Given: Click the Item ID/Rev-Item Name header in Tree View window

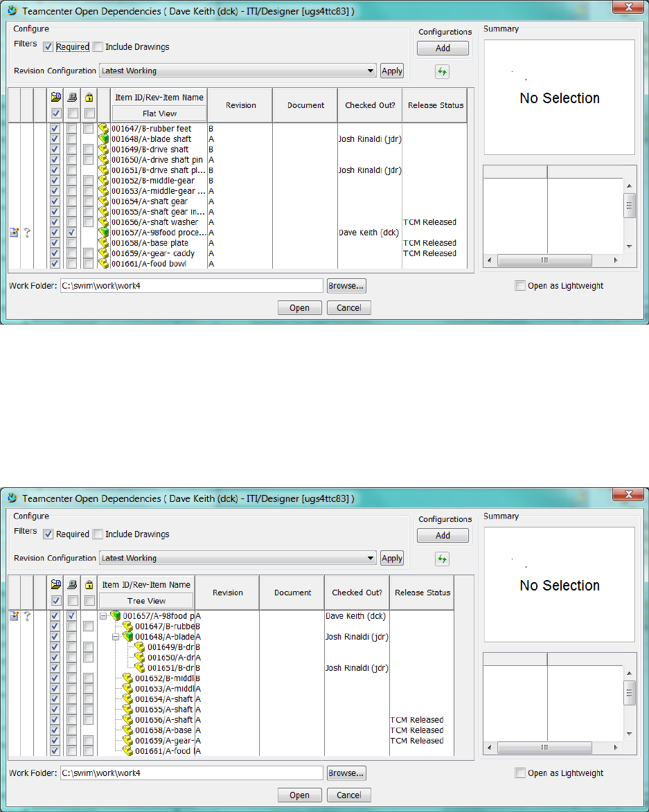Looking at the screenshot, I should click(146, 585).
